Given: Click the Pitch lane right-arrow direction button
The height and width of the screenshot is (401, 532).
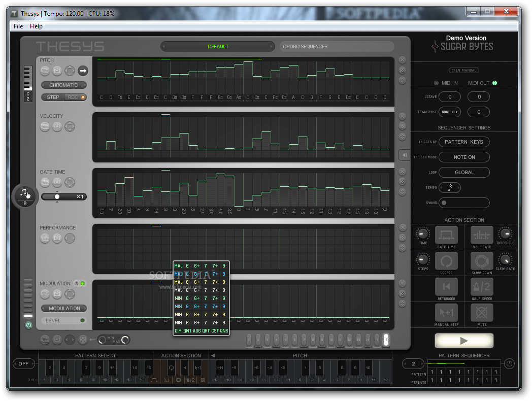Looking at the screenshot, I should point(83,71).
